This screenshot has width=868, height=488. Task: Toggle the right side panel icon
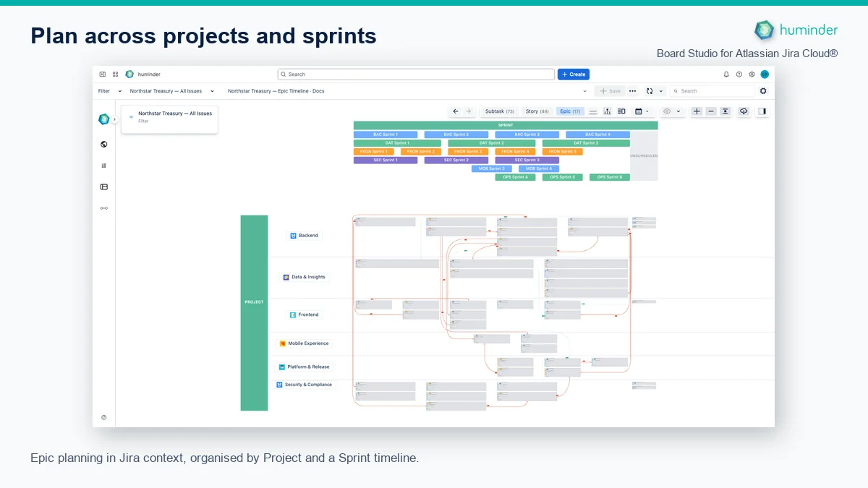click(762, 111)
